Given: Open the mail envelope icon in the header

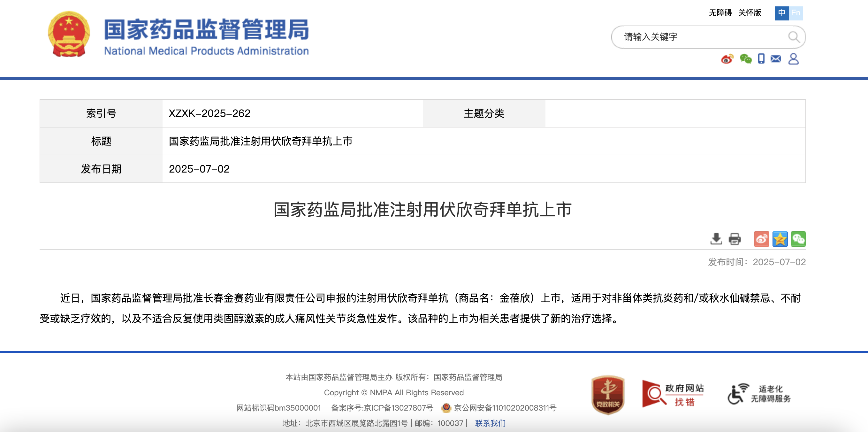Looking at the screenshot, I should (x=776, y=59).
